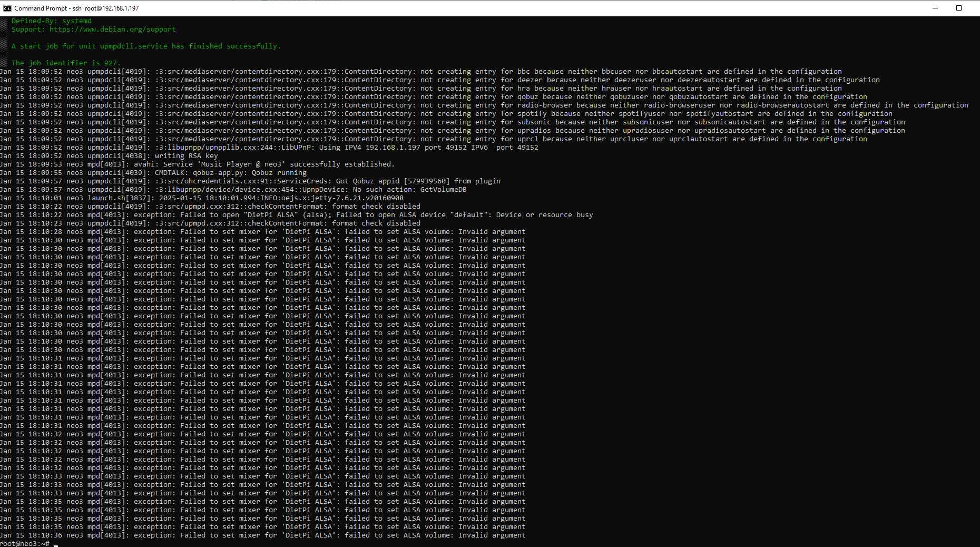Maximize the Command Prompt window
Screen dimensions: 980x547
(x=959, y=8)
